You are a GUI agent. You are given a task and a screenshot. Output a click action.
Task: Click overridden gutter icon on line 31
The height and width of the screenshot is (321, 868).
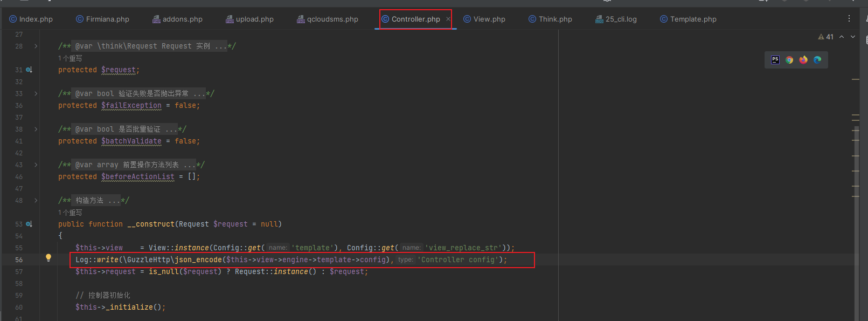[x=29, y=70]
